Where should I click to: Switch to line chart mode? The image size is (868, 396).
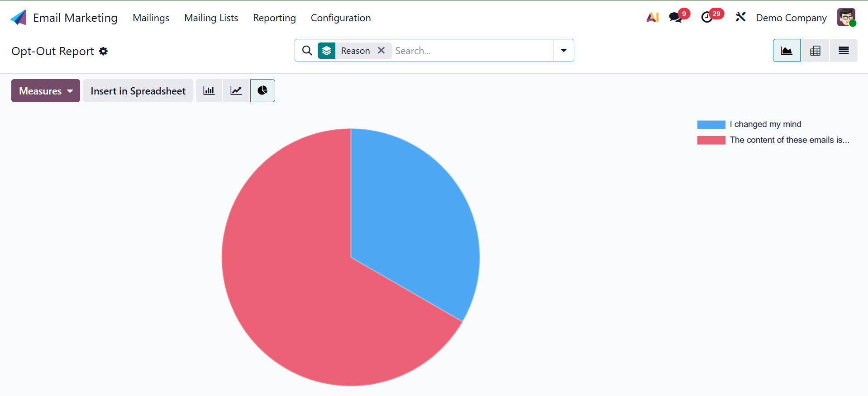236,91
